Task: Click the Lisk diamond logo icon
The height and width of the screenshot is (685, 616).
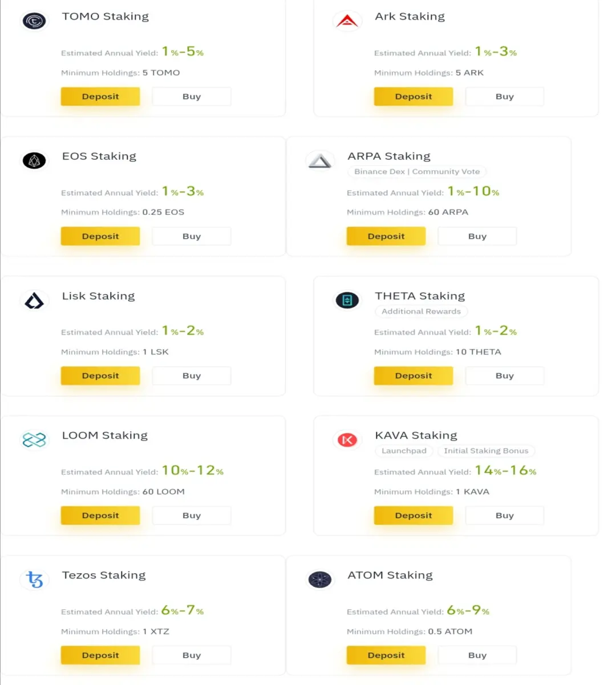Action: click(x=34, y=301)
